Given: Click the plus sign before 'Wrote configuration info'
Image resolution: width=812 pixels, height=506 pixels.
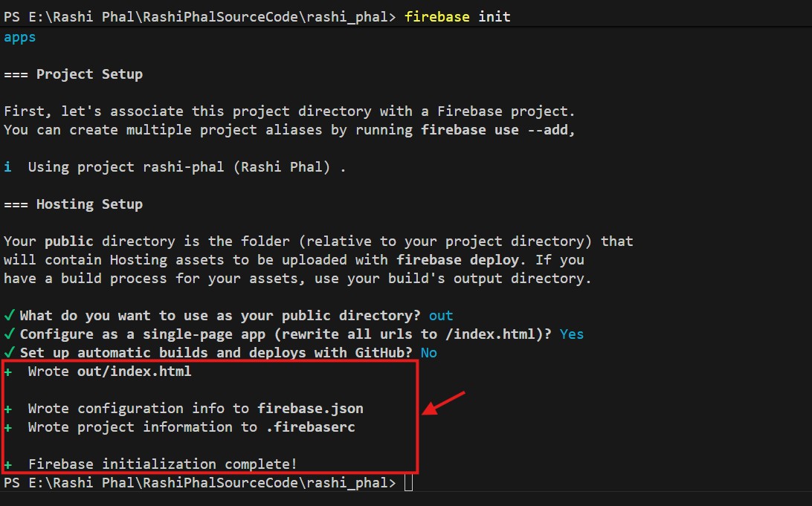Looking at the screenshot, I should (x=7, y=409).
